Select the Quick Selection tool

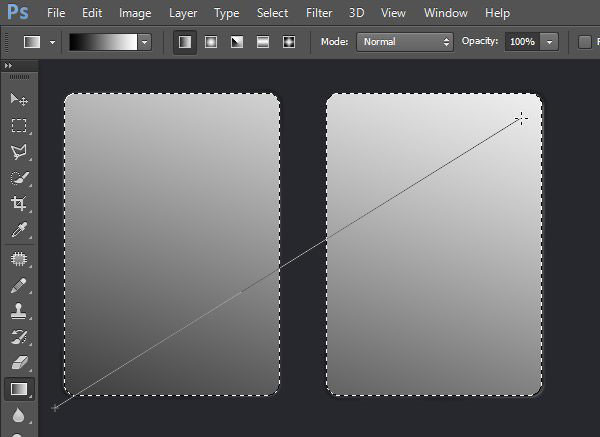[x=19, y=178]
